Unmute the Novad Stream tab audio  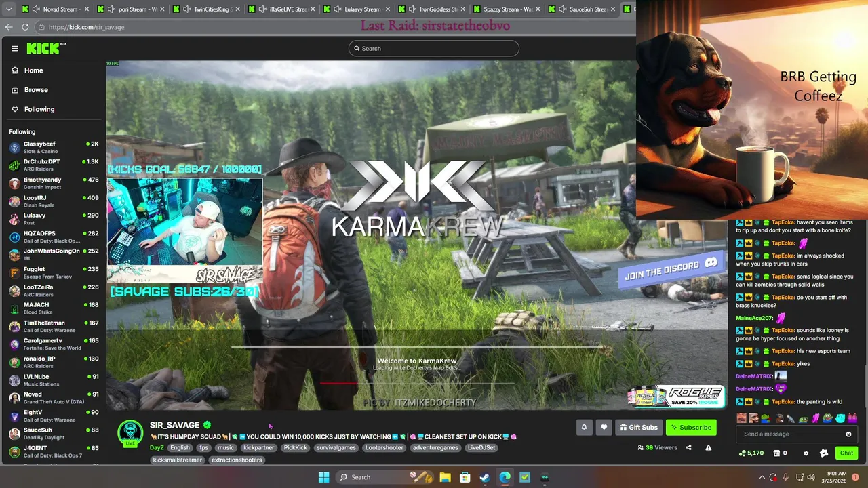(x=36, y=9)
